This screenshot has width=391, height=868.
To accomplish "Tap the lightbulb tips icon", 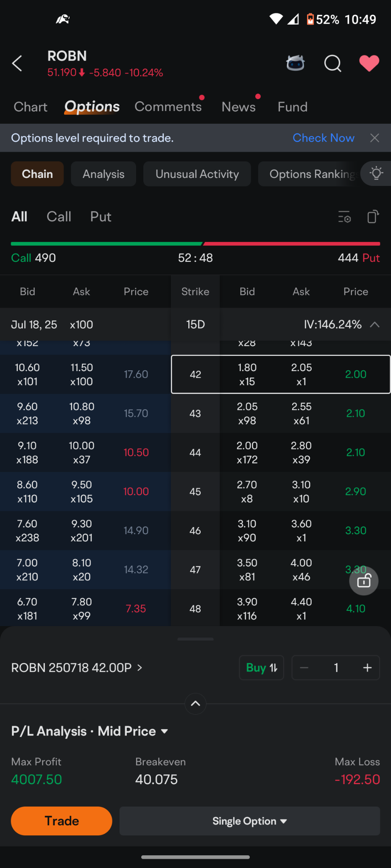I will pos(376,173).
